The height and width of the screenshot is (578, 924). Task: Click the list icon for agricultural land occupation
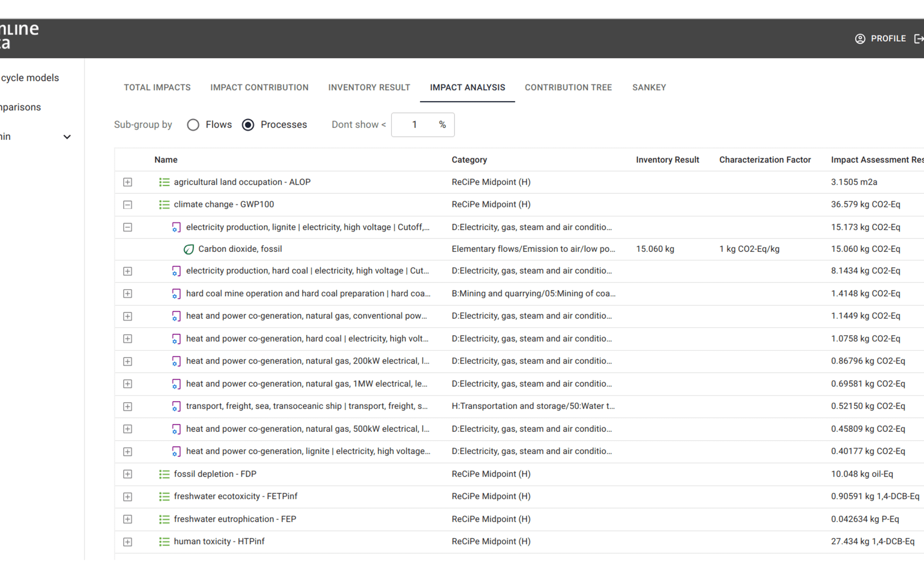(164, 182)
